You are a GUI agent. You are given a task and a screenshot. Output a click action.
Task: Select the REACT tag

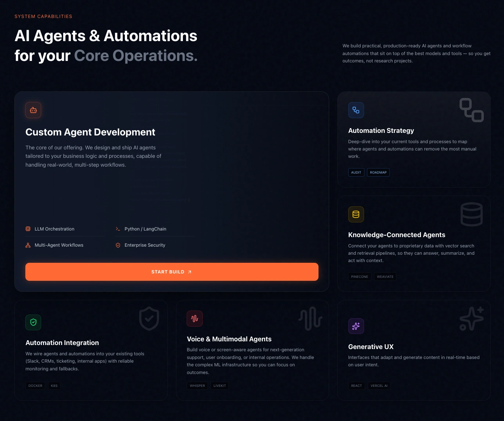[x=357, y=386]
